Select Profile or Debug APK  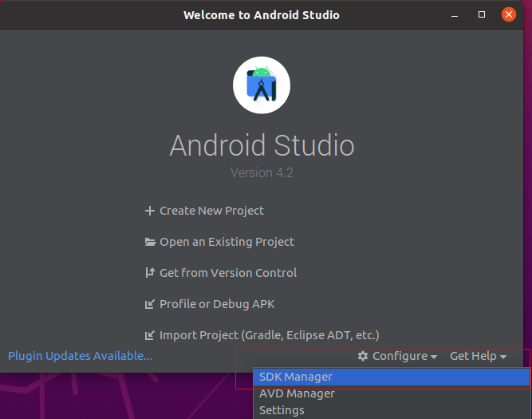217,304
